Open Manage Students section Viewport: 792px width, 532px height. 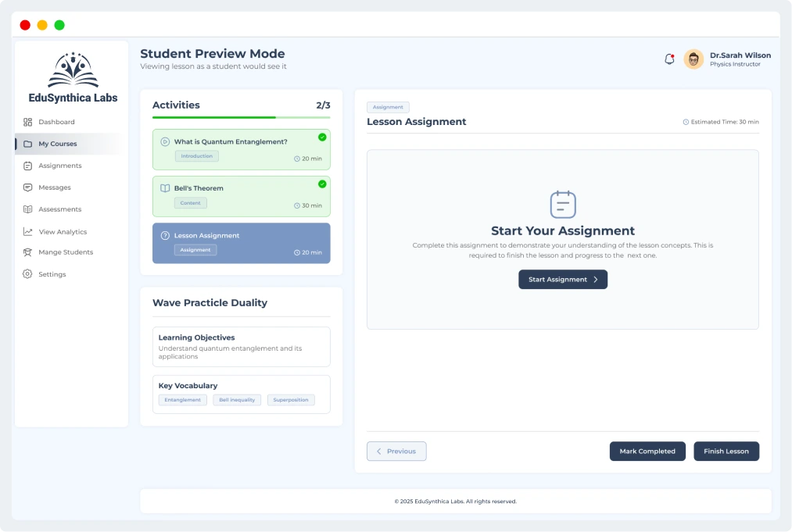[66, 252]
